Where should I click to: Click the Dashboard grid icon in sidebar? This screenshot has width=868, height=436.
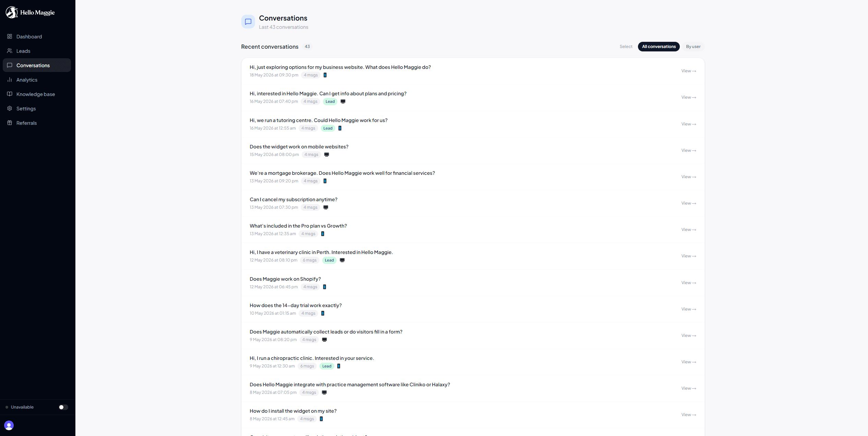coord(10,36)
